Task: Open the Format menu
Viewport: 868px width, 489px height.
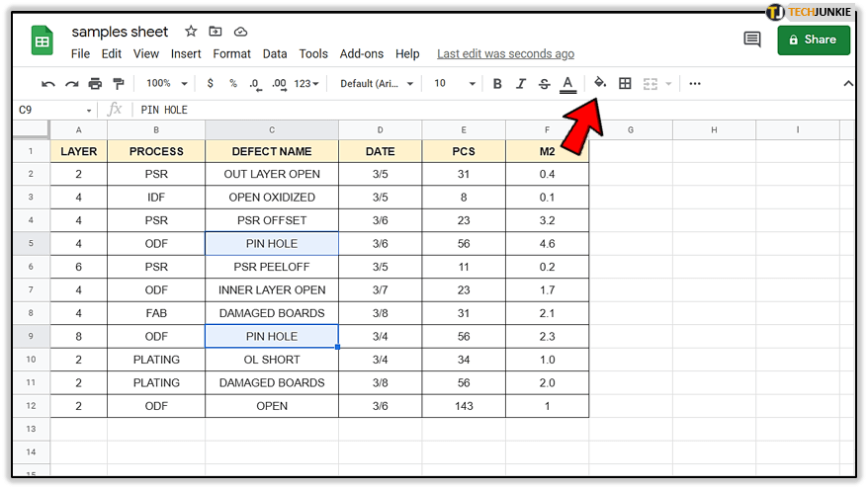Action: (231, 54)
